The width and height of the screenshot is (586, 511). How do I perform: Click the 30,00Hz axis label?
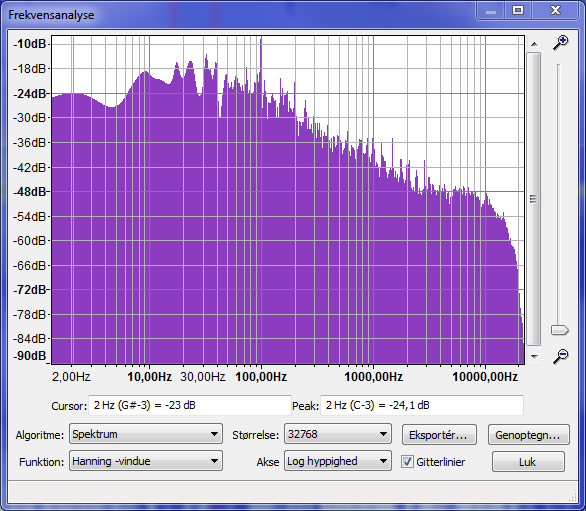click(203, 376)
